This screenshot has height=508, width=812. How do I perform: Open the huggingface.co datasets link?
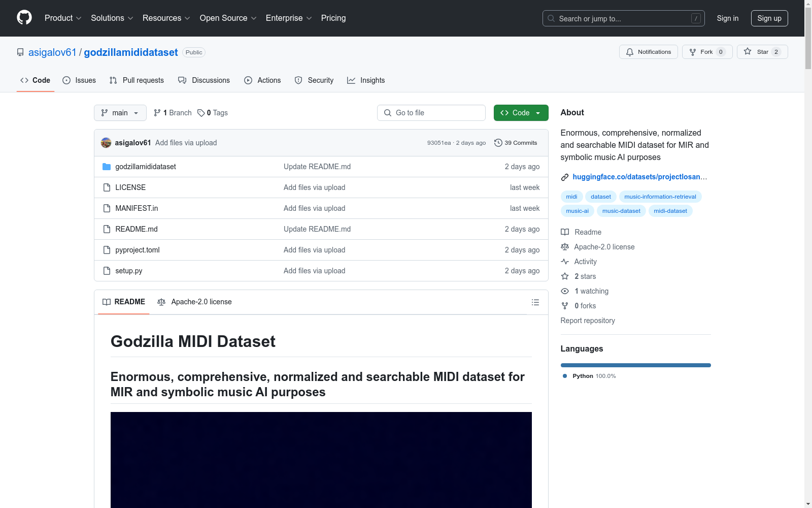[639, 177]
